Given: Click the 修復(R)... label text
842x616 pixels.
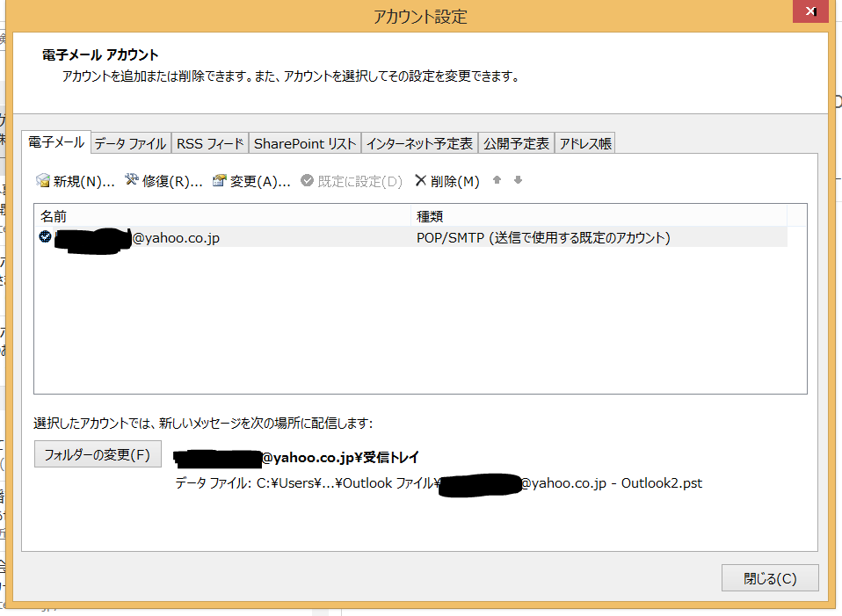Looking at the screenshot, I should pyautogui.click(x=172, y=182).
